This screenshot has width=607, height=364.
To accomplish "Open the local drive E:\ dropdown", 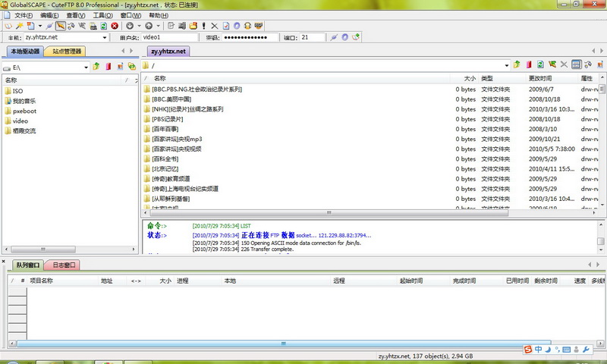I will click(x=85, y=67).
